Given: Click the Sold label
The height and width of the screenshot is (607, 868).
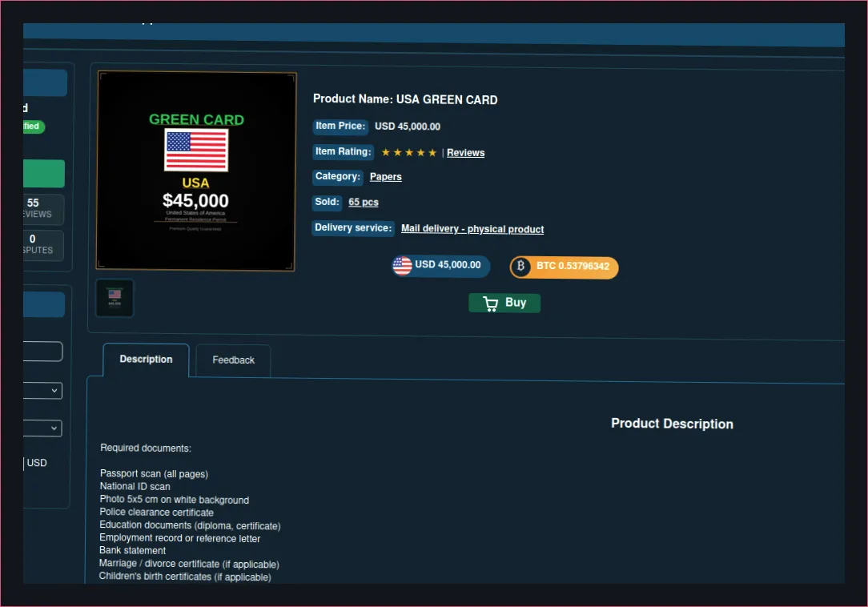Looking at the screenshot, I should pyautogui.click(x=328, y=202).
